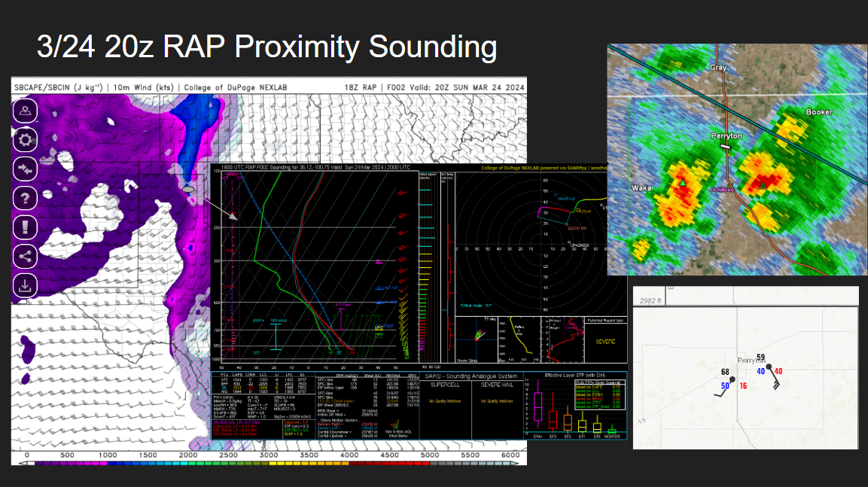Viewport: 868px width, 487px height.
Task: Click 'F002 Valid: 20Z SUN MAR 24 2024' text
Action: tap(455, 87)
